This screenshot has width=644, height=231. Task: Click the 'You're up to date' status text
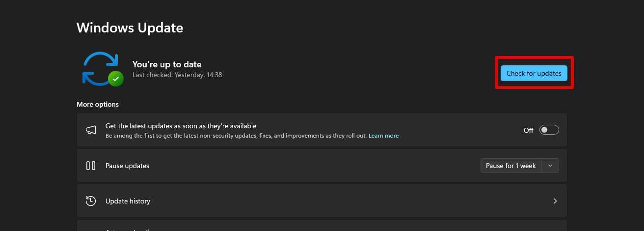pyautogui.click(x=167, y=64)
